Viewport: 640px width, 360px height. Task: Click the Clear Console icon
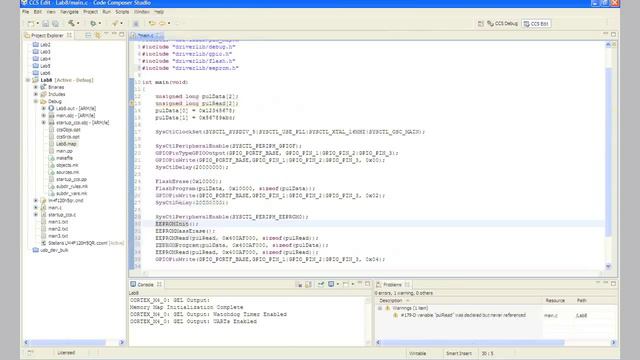[x=299, y=284]
